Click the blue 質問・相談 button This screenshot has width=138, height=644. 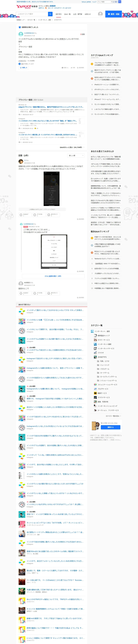pyautogui.click(x=113, y=14)
